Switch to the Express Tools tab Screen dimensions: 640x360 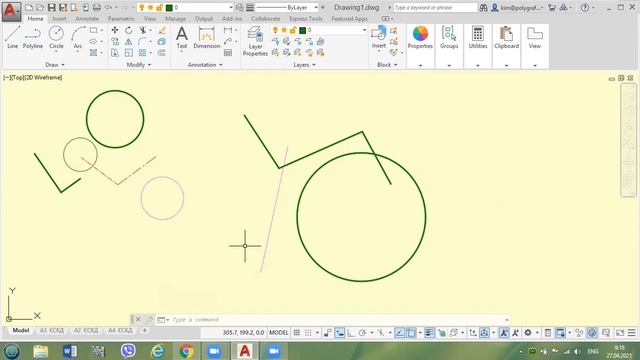click(x=306, y=19)
